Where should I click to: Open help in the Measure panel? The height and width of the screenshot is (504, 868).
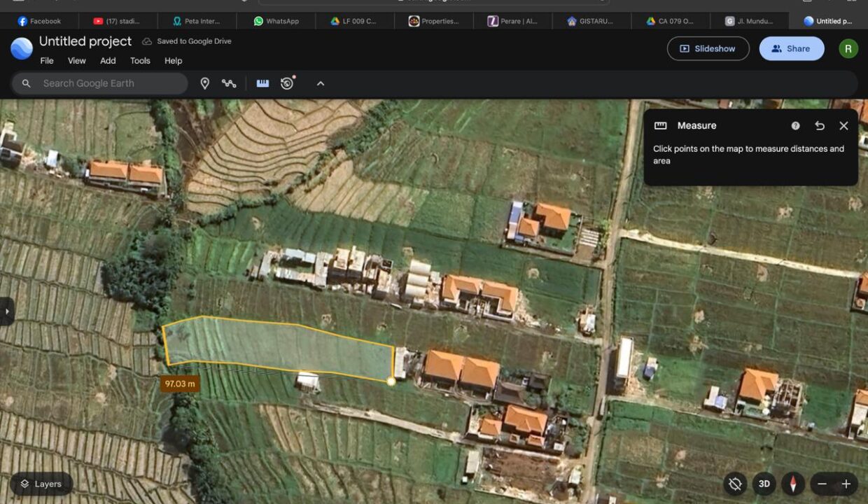(795, 126)
